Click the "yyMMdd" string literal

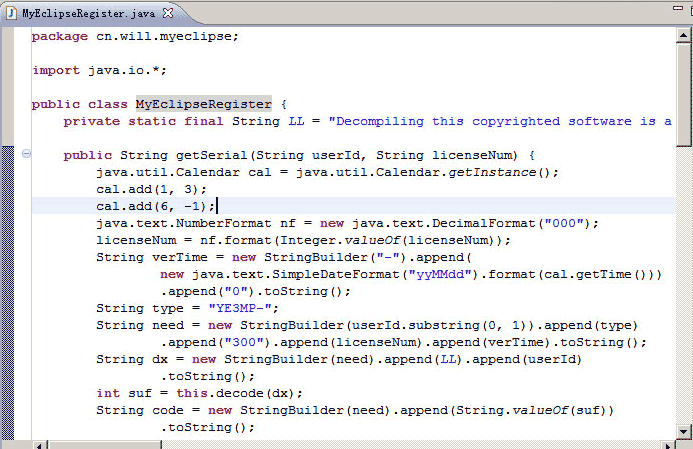443,274
